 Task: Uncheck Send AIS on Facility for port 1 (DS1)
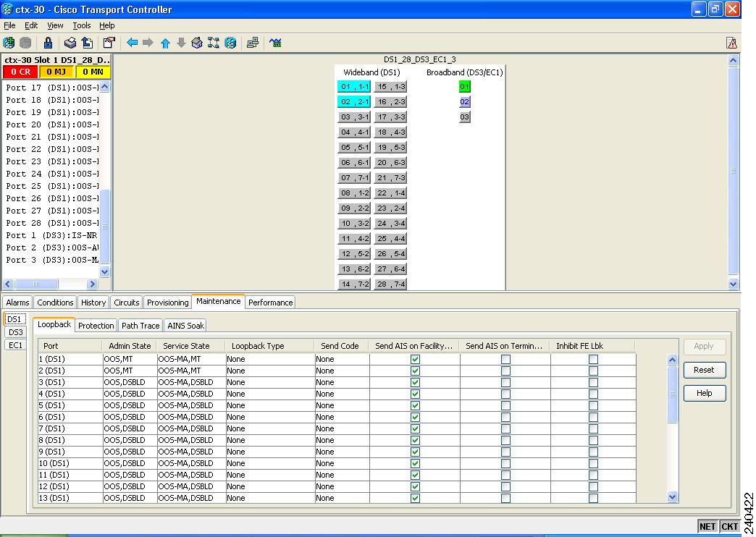(x=415, y=359)
